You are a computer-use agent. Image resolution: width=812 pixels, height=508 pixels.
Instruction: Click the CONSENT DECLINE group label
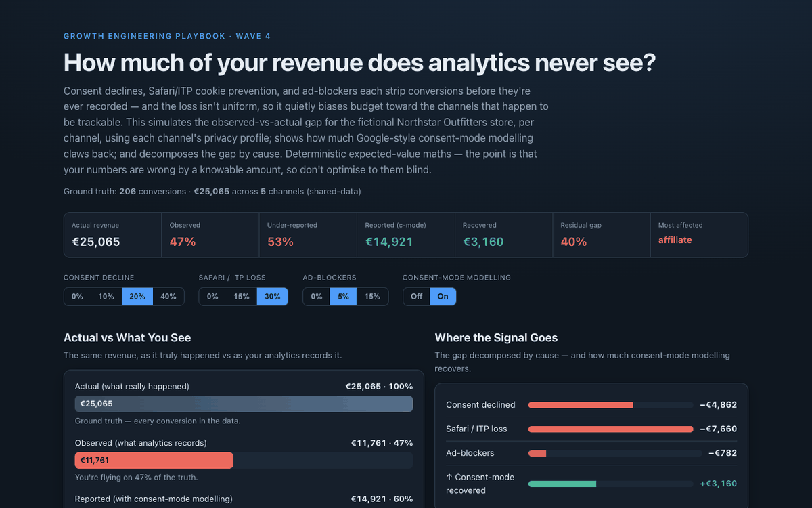99,278
